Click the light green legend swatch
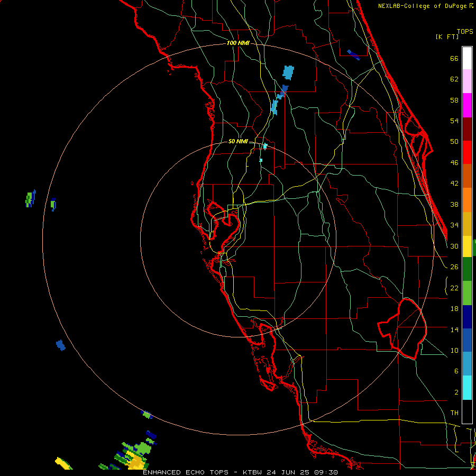The height and width of the screenshot is (476, 476). [x=467, y=293]
